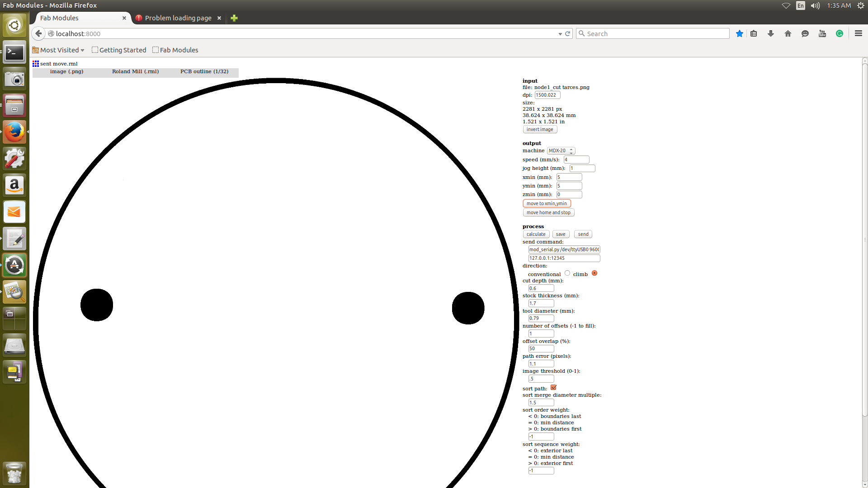The height and width of the screenshot is (488, 868).
Task: Edit the tool diameter (mm) field
Action: pyautogui.click(x=539, y=318)
